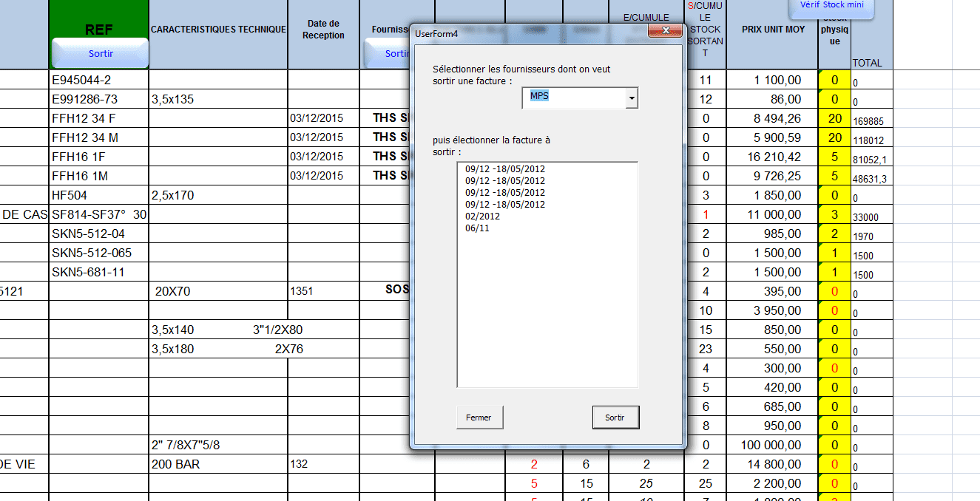Select price cell 14 800,00
The image size is (980, 501).
point(773,464)
